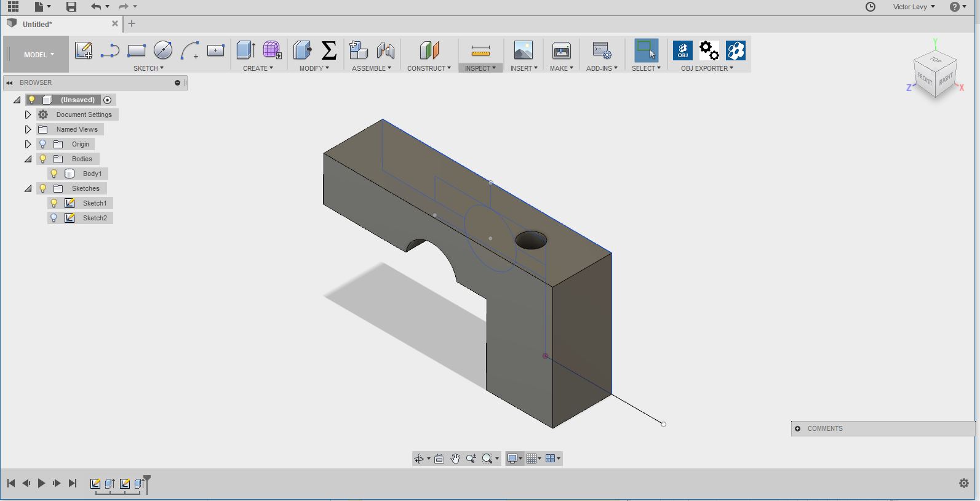Switch to the Untitled* tab
The width and height of the screenshot is (980, 501).
38,24
